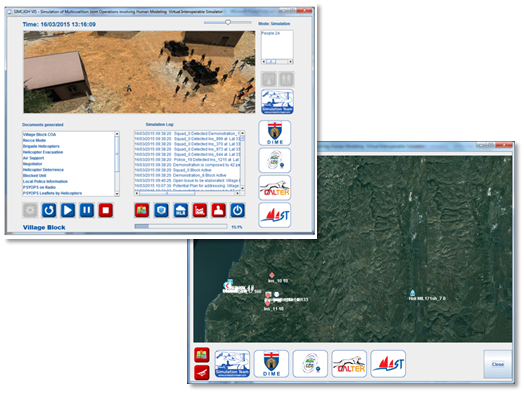Screen dimensions: 524x393
Task: Open the red map view icon in the toolbar
Action: (142, 210)
